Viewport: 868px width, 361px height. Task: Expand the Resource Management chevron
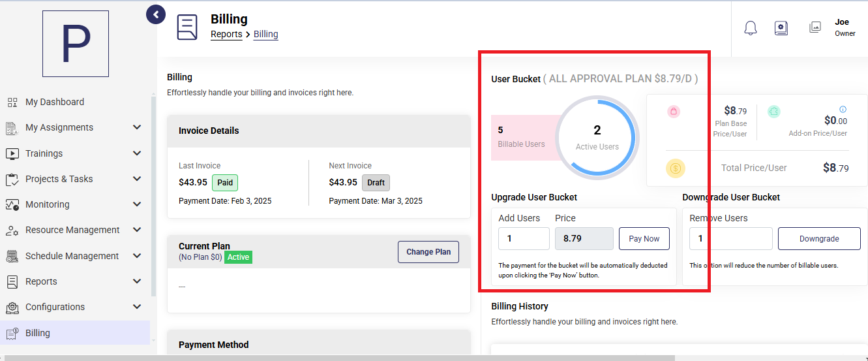point(137,230)
